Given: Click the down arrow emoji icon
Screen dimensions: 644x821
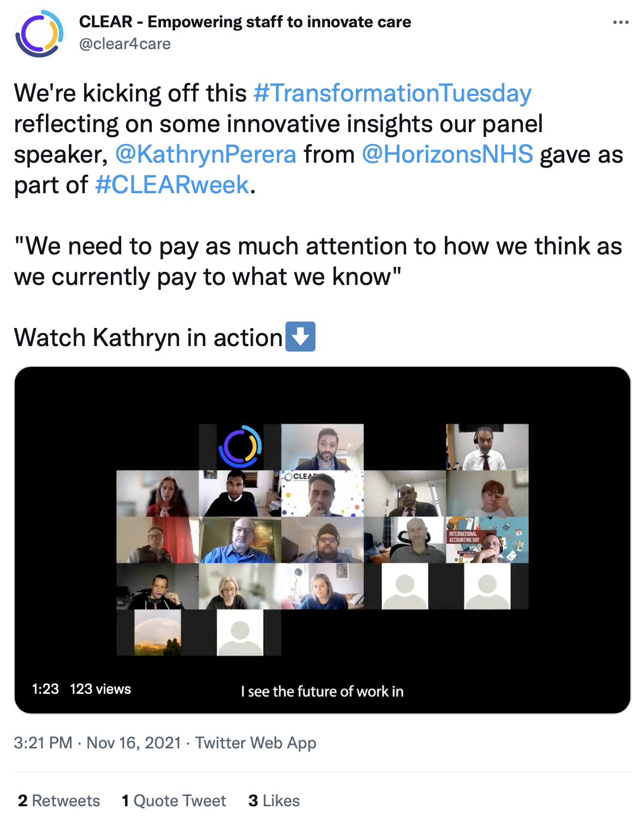Looking at the screenshot, I should [x=301, y=337].
